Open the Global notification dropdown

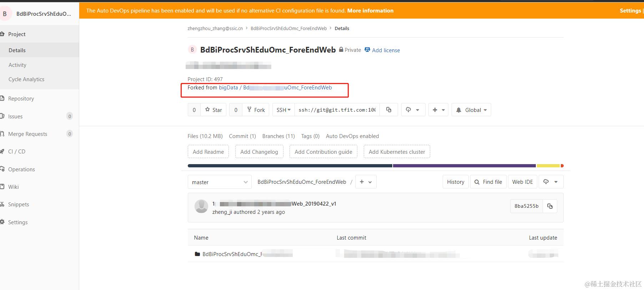click(471, 110)
